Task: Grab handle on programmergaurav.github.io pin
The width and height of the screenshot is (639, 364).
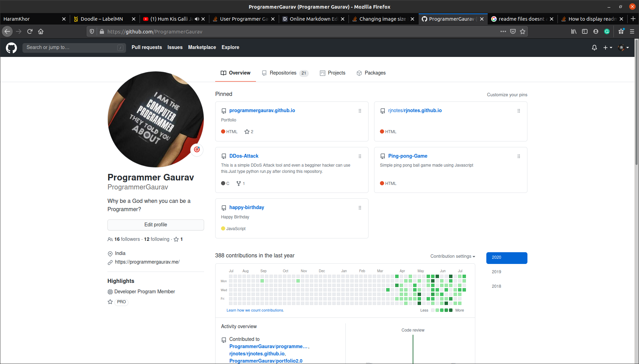Action: click(x=360, y=111)
